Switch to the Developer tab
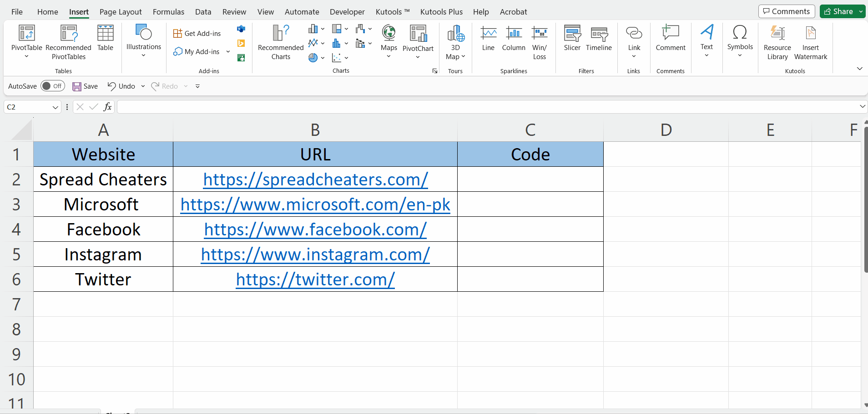 tap(347, 12)
